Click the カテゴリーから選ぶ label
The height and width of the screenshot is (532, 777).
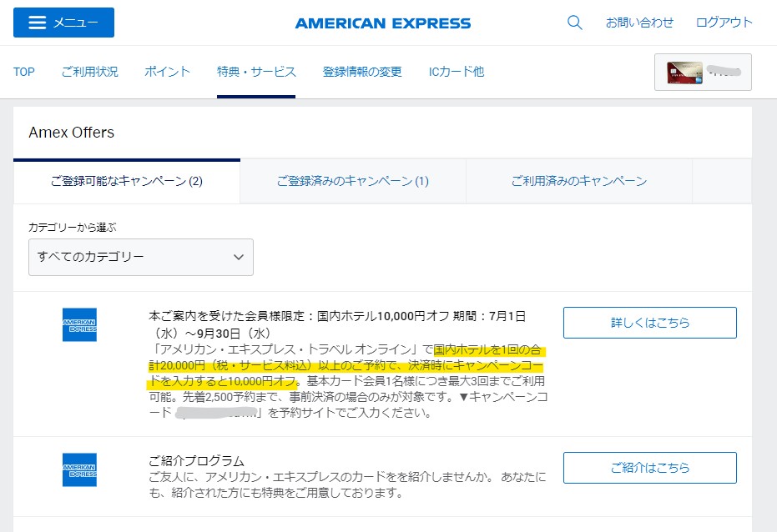[x=73, y=227]
